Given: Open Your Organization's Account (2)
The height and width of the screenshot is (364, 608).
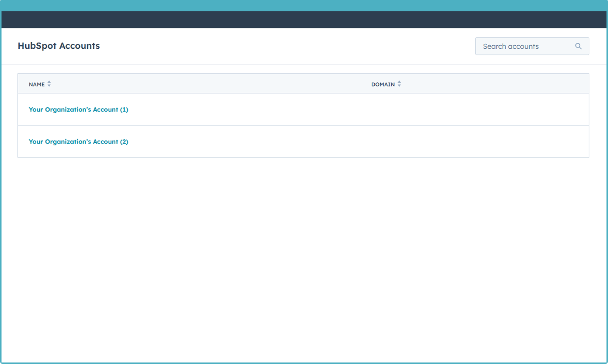Looking at the screenshot, I should [x=78, y=142].
